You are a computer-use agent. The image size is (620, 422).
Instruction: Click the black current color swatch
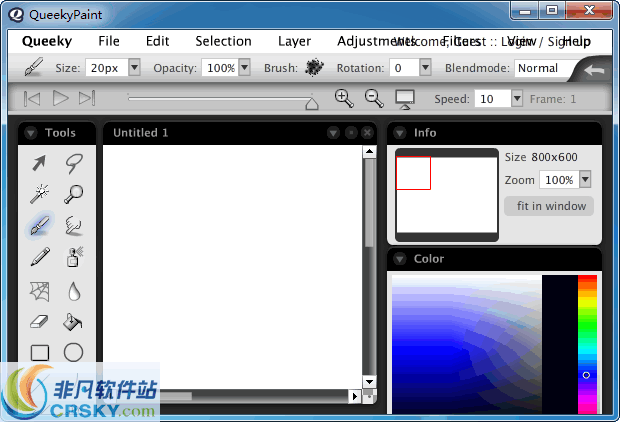pos(560,344)
